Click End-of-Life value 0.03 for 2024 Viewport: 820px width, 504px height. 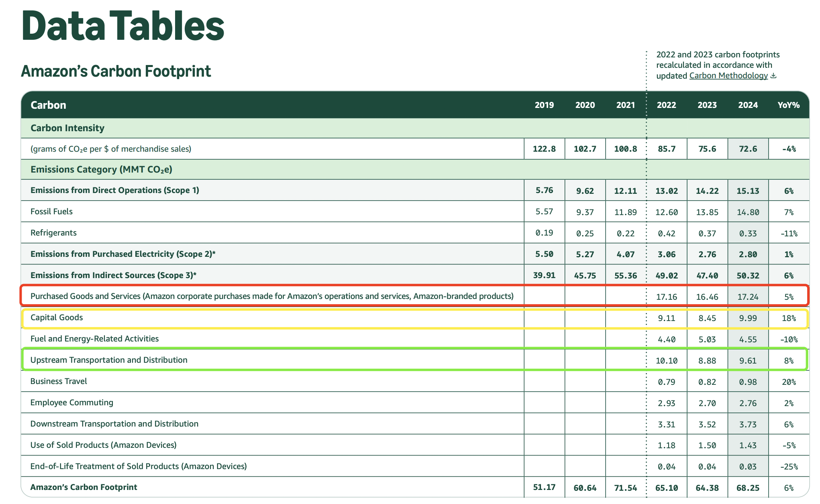(x=748, y=467)
